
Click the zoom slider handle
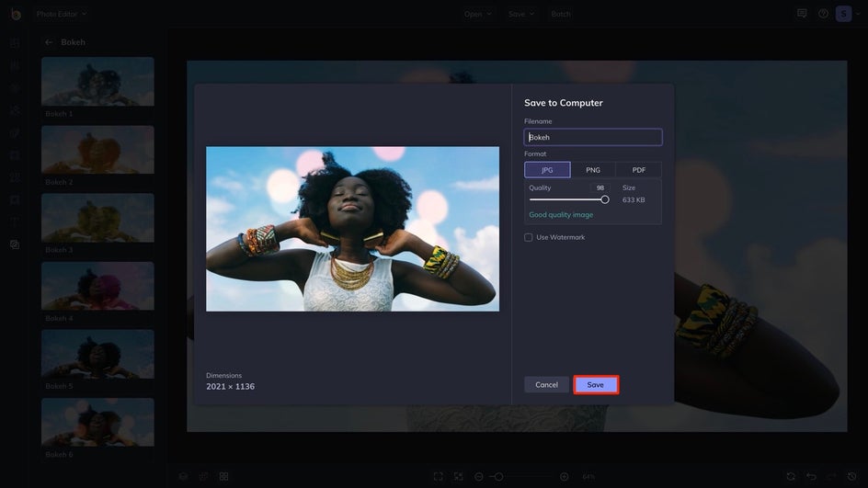(x=498, y=476)
